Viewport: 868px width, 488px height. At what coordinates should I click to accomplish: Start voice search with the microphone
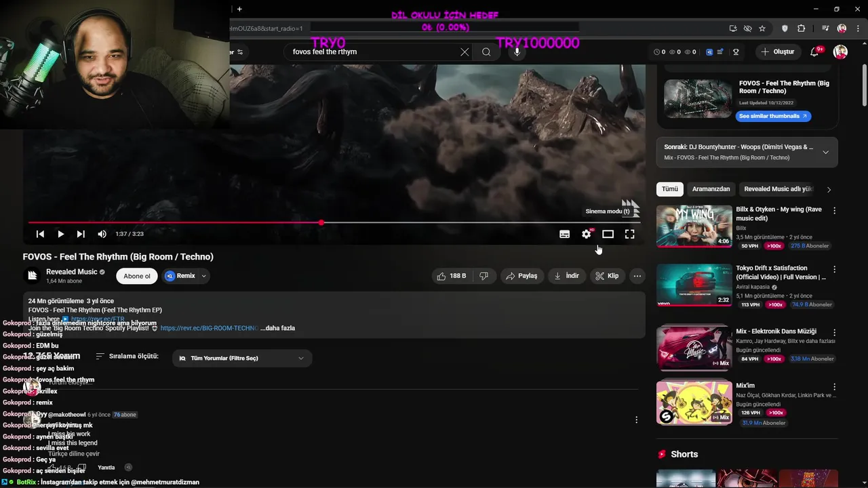tap(517, 52)
